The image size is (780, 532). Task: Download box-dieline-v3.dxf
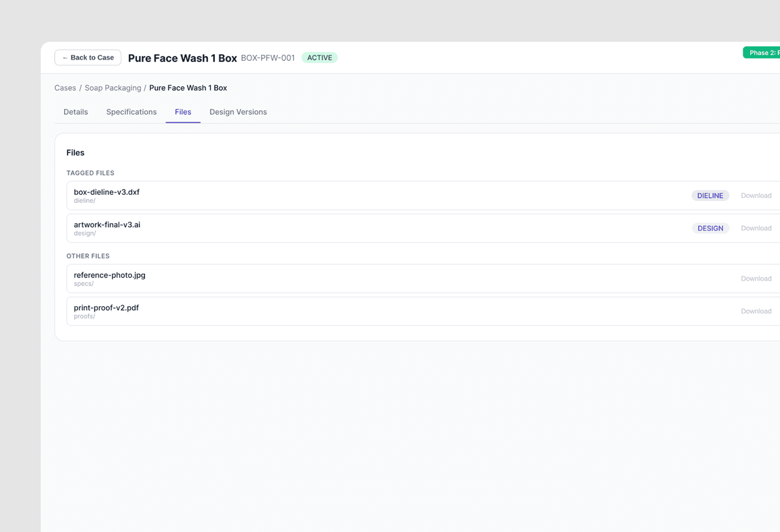(x=756, y=195)
